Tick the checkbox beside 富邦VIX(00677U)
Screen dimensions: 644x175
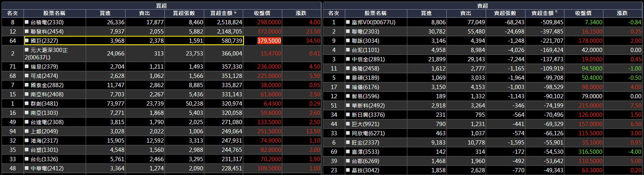(x=348, y=22)
